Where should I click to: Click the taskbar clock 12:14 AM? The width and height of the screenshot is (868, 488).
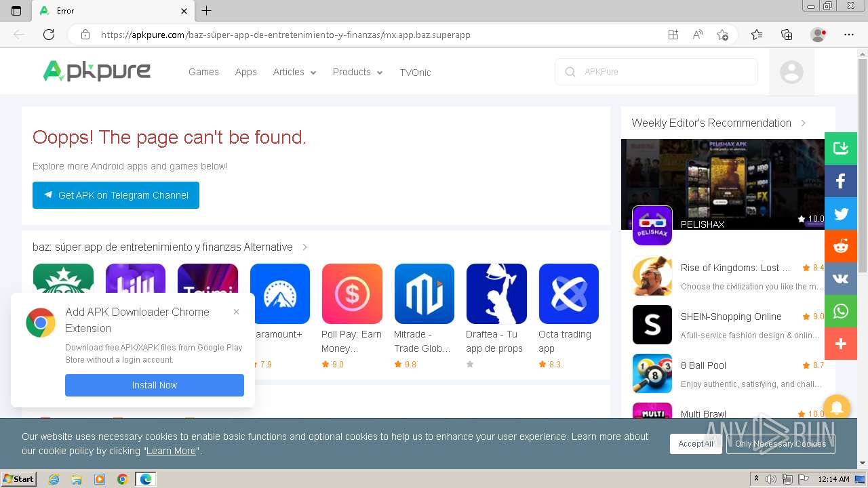pyautogui.click(x=833, y=479)
